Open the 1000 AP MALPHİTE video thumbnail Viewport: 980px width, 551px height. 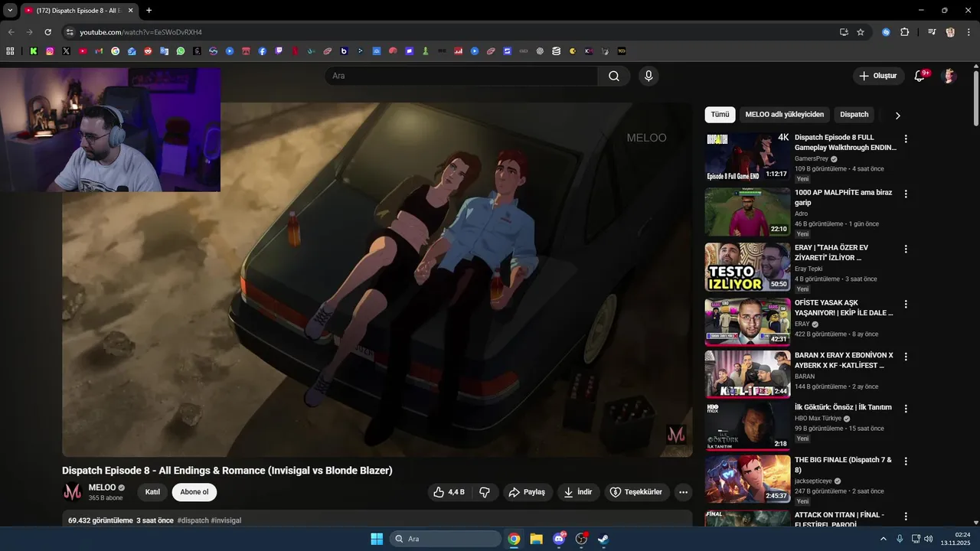pyautogui.click(x=747, y=212)
